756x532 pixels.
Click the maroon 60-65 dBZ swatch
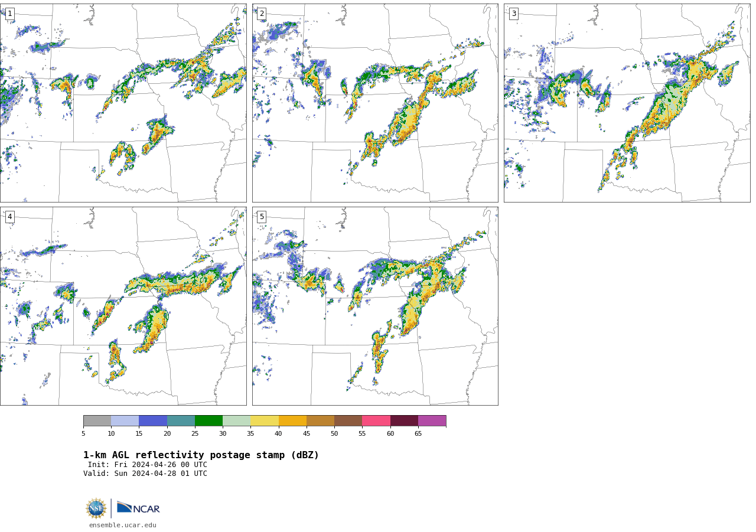(404, 420)
